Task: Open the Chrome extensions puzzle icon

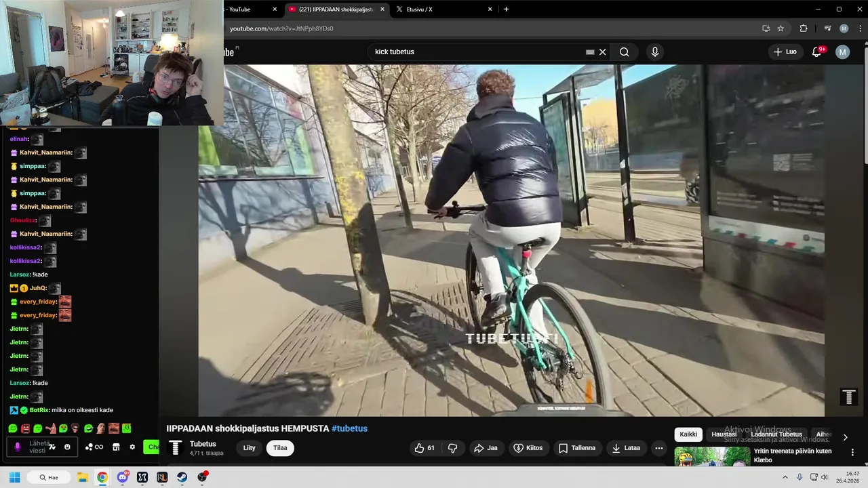Action: (x=804, y=28)
